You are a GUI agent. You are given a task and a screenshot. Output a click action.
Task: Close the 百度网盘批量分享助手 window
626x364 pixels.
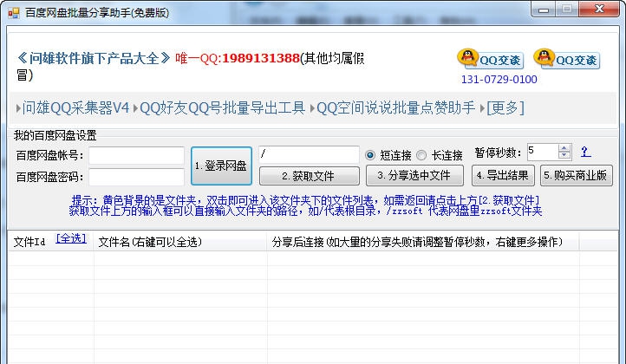pos(599,10)
